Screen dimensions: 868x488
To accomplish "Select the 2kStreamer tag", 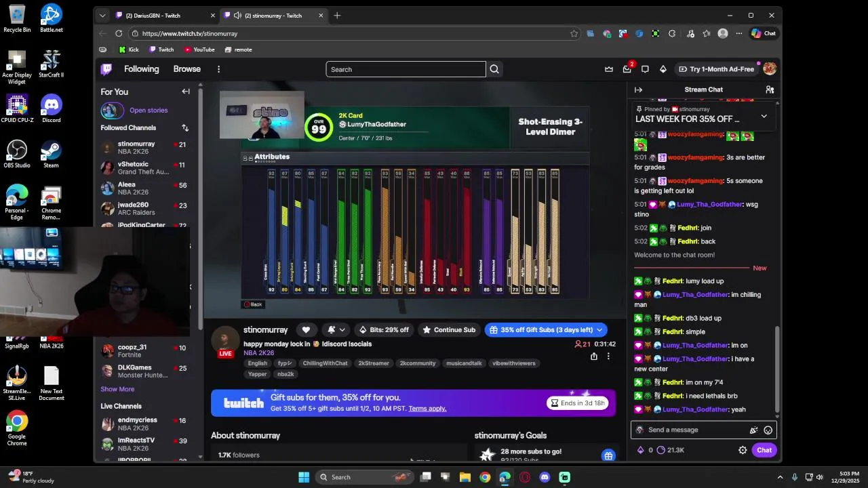I will pos(374,363).
